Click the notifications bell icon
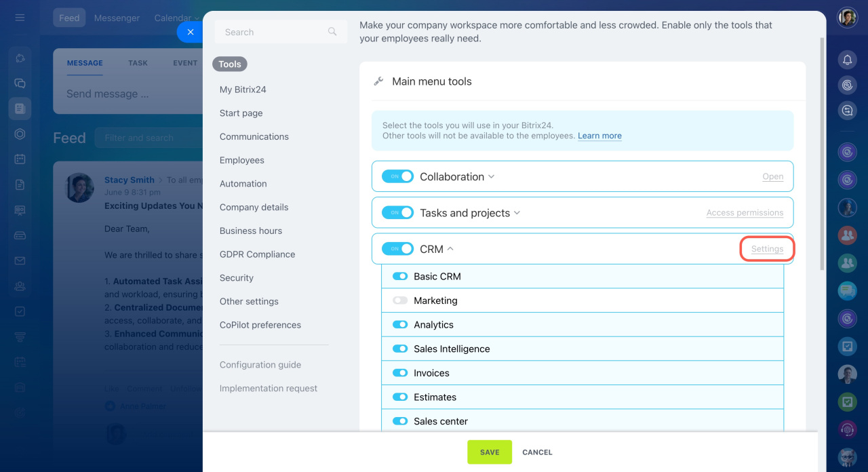The height and width of the screenshot is (472, 868). click(x=847, y=60)
